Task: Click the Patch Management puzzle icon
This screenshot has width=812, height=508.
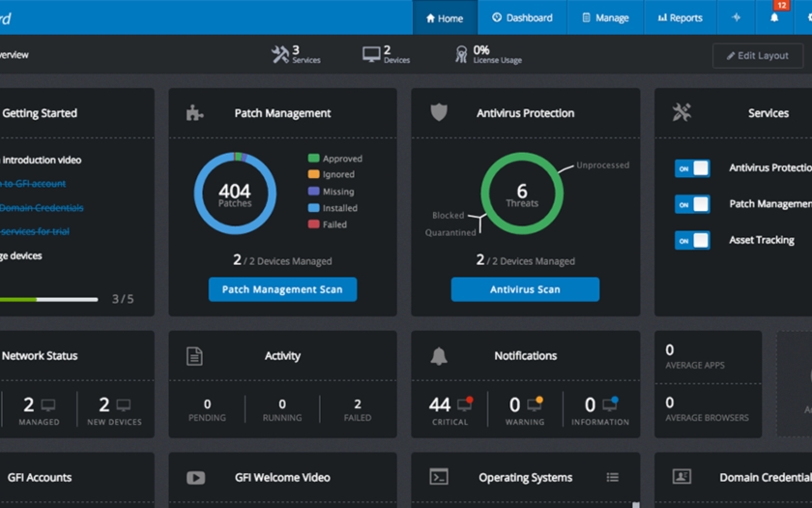Action: click(x=194, y=112)
